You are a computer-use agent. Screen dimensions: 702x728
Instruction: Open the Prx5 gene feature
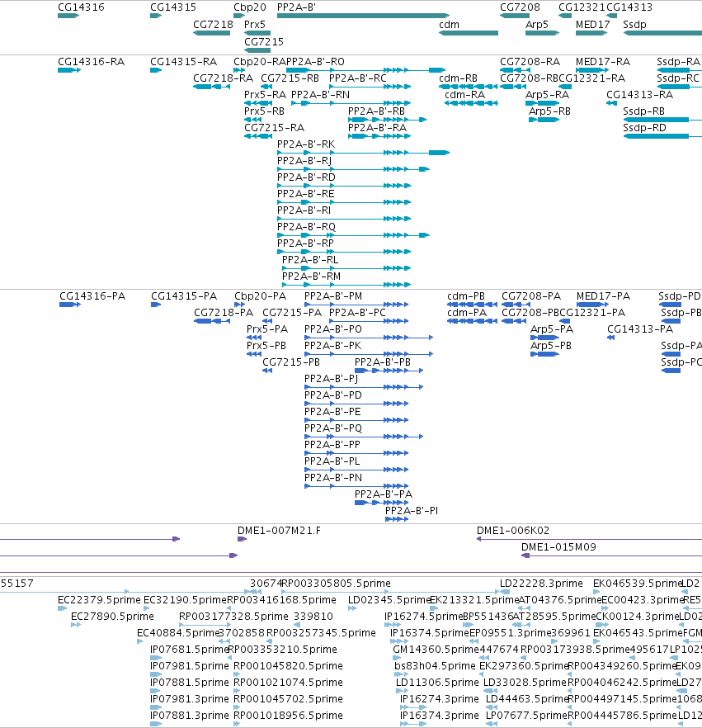257,33
